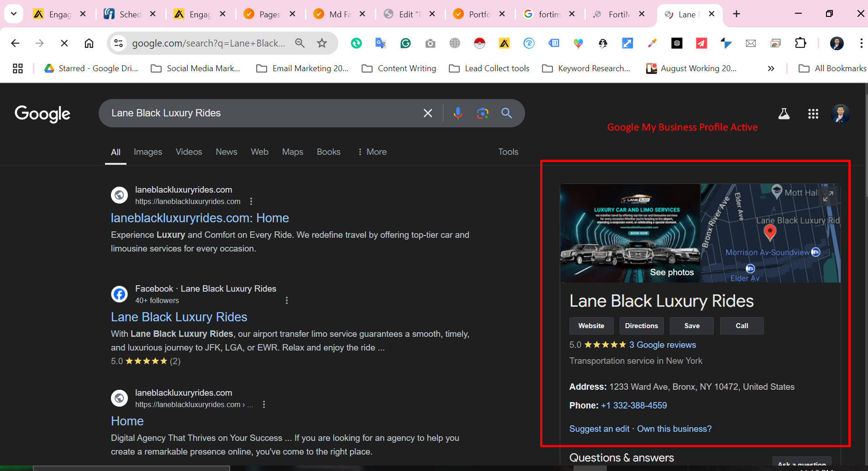This screenshot has height=471, width=868.
Task: Open Chrome three-dot menu
Action: (x=861, y=43)
